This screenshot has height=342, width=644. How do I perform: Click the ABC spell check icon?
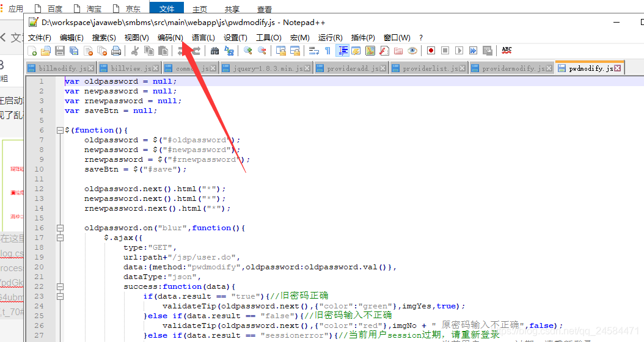[507, 51]
